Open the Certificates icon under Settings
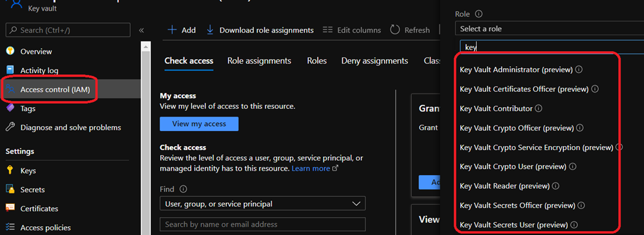The image size is (644, 235). click(x=10, y=209)
